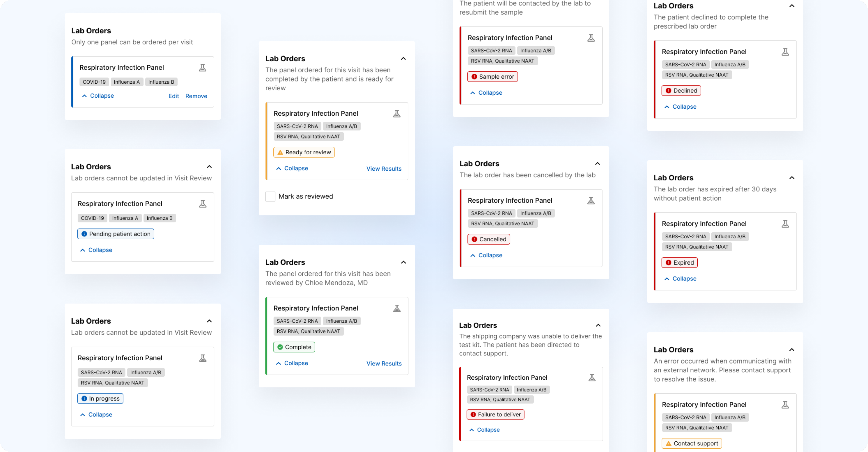
Task: Click SARS-CoV-2 RNA tag on In progress card
Action: point(102,373)
